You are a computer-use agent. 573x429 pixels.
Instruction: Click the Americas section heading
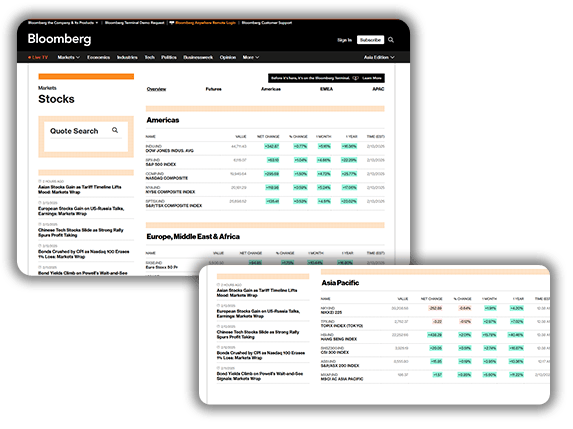(163, 120)
